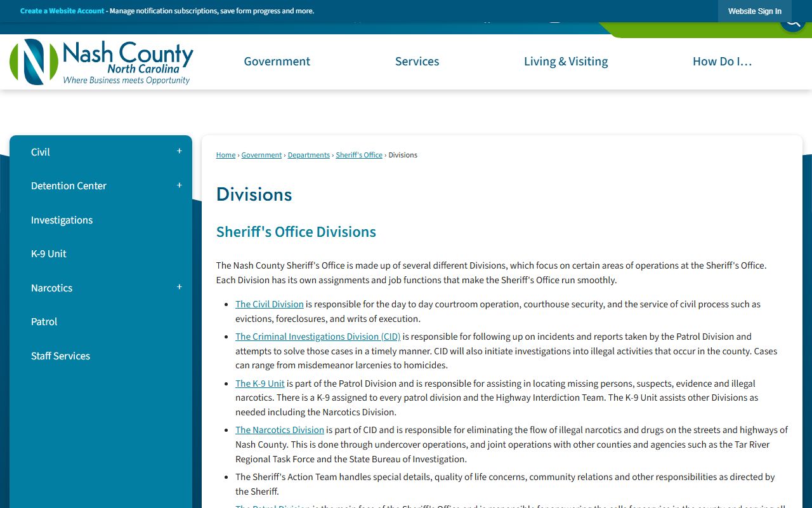Screen dimensions: 812x508
Task: Open the Services menu
Action: 417,62
